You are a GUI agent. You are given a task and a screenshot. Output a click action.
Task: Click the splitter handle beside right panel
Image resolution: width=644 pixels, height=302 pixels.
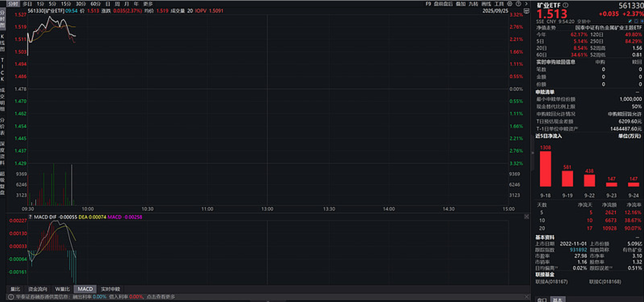532,153
